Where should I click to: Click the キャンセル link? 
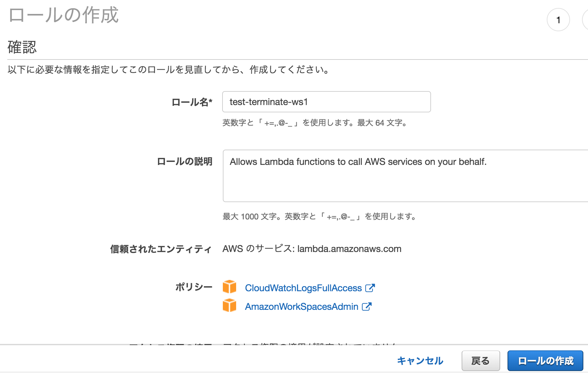(420, 361)
